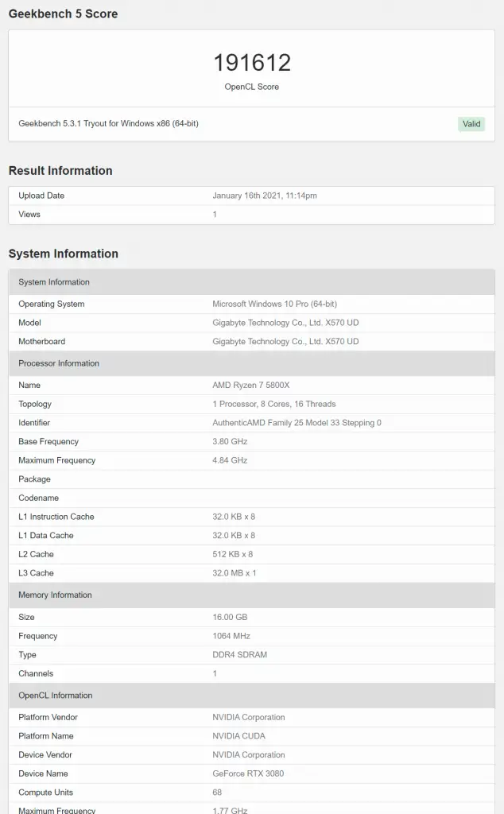The image size is (504, 814).
Task: Click the Device Name label
Action: 43,773
